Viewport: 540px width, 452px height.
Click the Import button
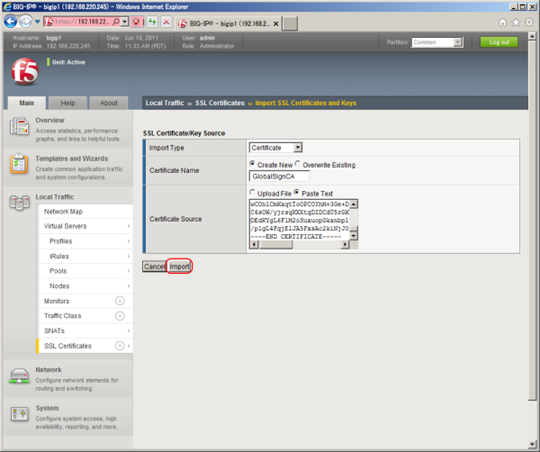(x=179, y=266)
